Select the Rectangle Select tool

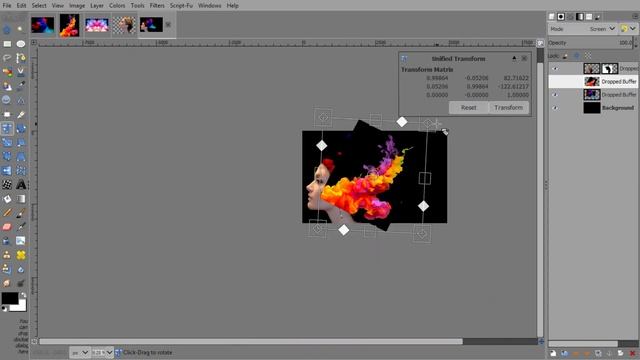point(7,44)
